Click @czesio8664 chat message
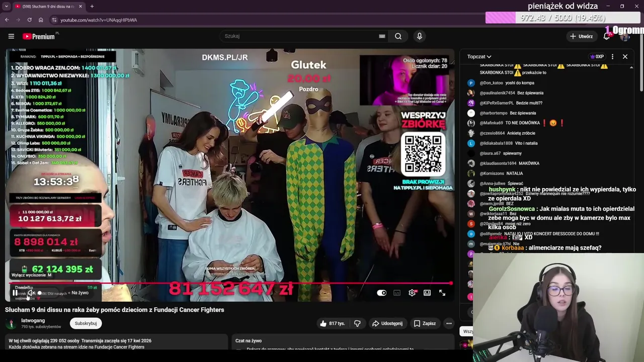This screenshot has width=644, height=362. 507,133
